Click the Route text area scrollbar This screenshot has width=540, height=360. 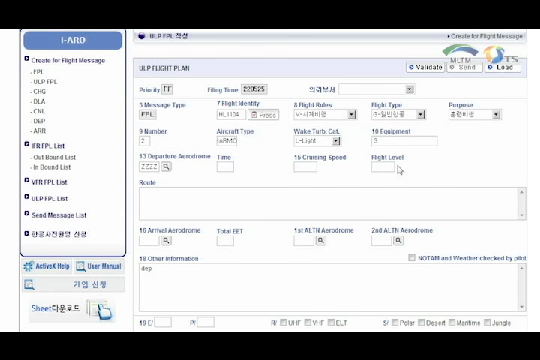[x=522, y=204]
